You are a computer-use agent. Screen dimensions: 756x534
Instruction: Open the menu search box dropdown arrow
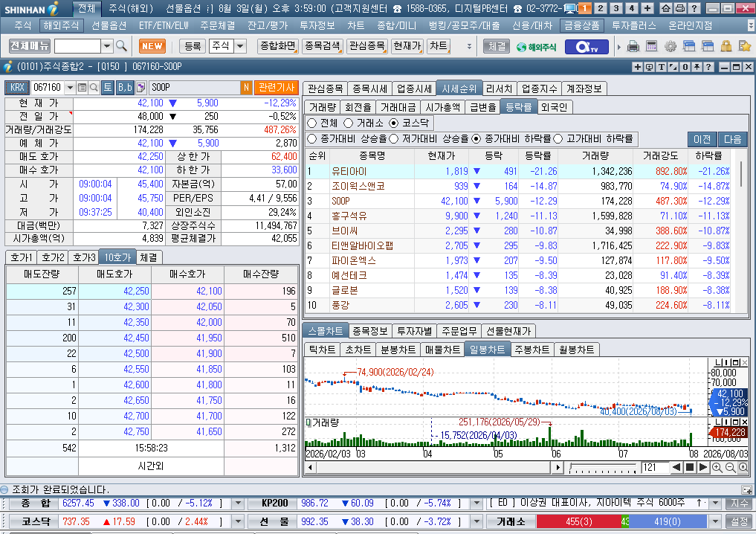[107, 46]
